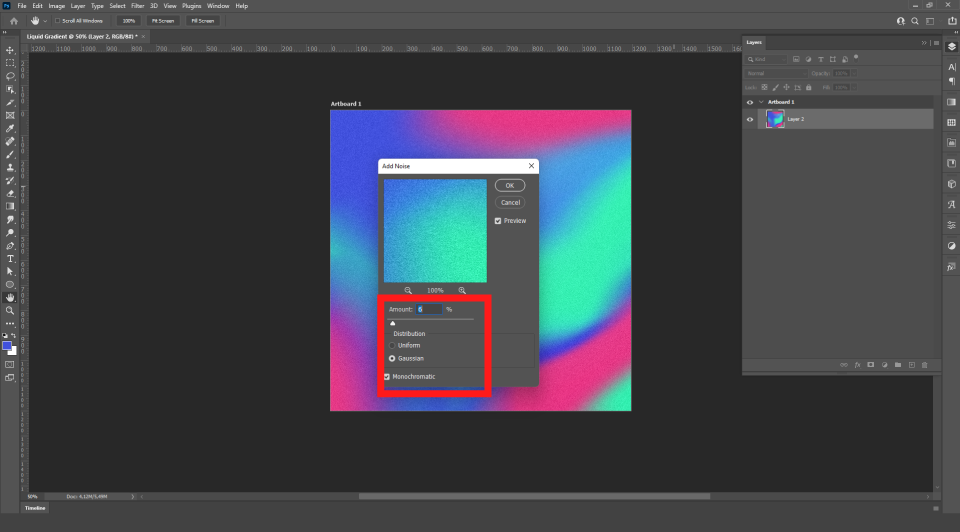
Task: Toggle Lock transparent pixels icon
Action: (x=764, y=88)
